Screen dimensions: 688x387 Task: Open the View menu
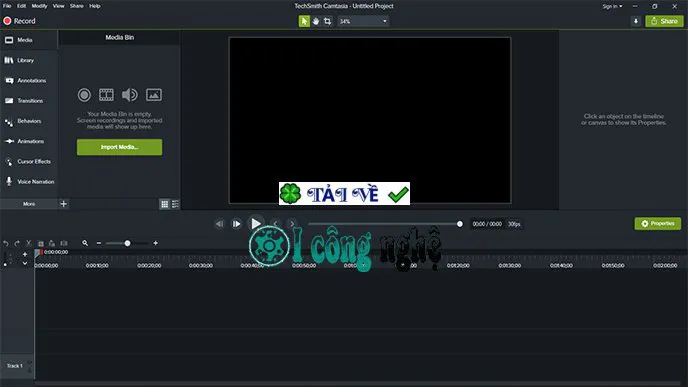click(58, 6)
